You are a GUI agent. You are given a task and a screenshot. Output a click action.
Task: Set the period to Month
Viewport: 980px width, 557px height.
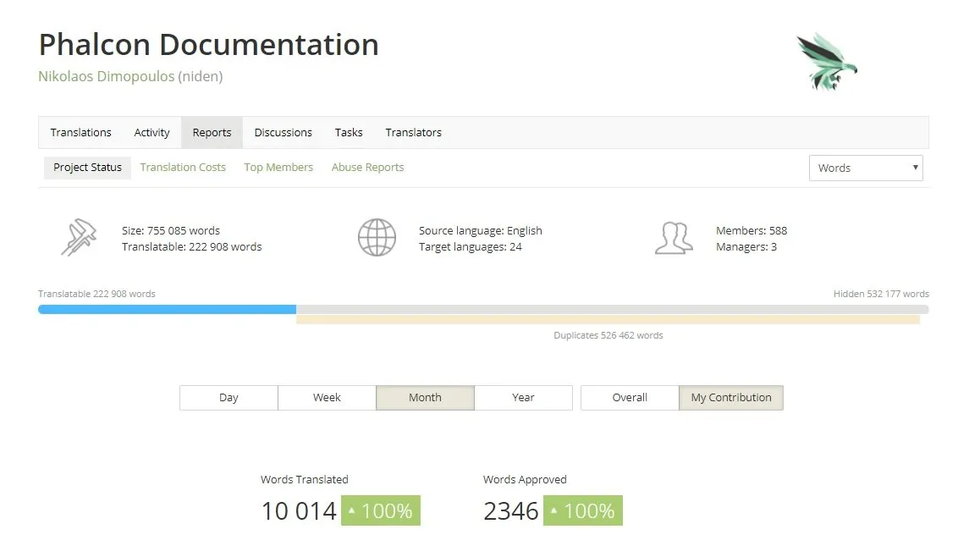[x=425, y=398]
